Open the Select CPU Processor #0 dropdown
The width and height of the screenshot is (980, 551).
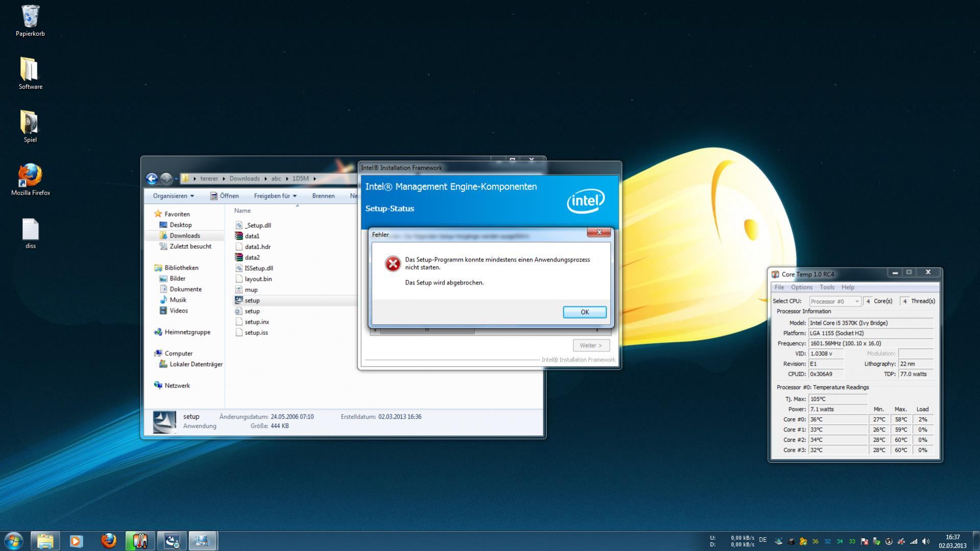835,301
